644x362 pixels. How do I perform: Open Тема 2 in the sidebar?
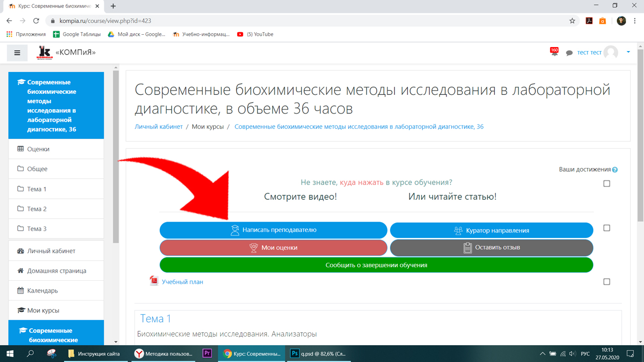pos(56,209)
